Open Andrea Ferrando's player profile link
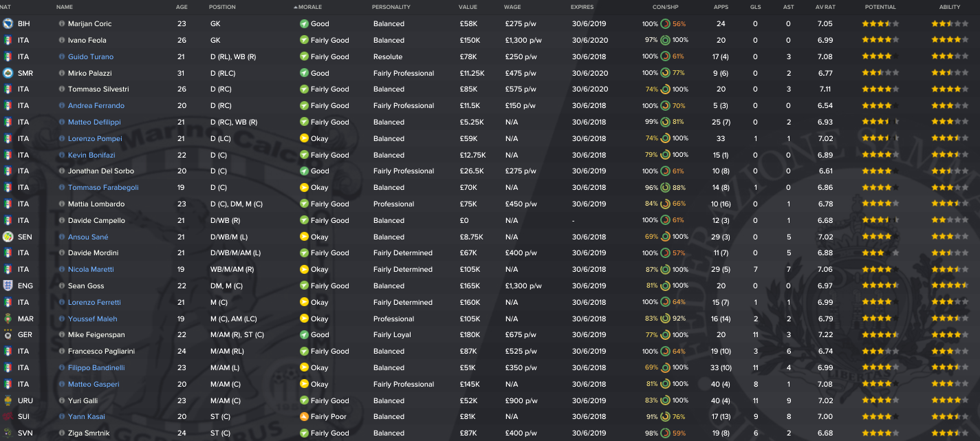 pyautogui.click(x=96, y=106)
